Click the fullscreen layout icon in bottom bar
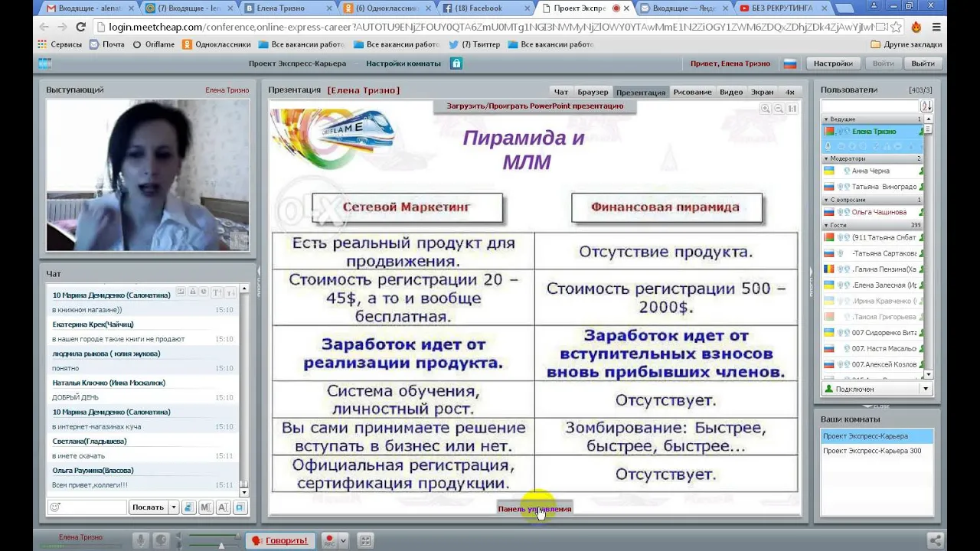This screenshot has height=551, width=980. pos(365,540)
